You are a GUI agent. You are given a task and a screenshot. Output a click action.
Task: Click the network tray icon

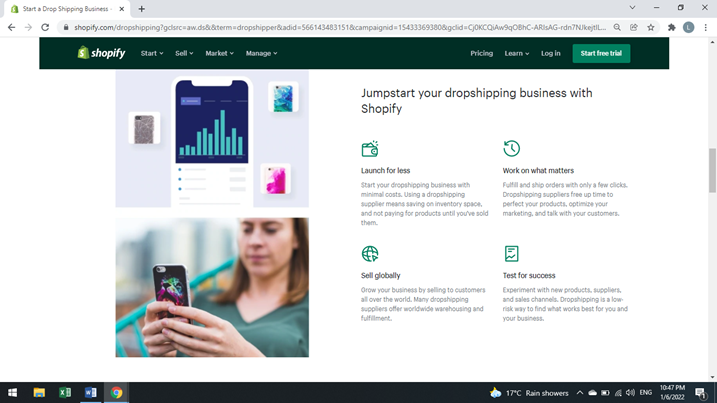tap(618, 393)
